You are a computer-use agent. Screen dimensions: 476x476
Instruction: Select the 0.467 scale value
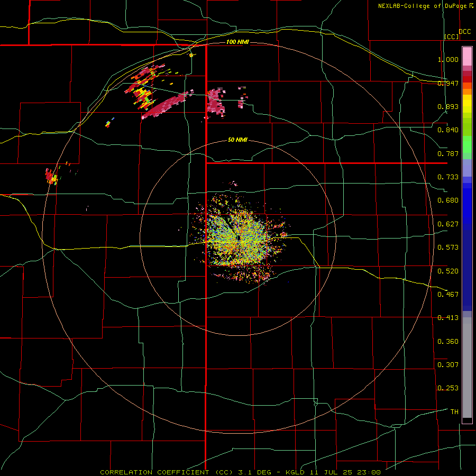(448, 295)
